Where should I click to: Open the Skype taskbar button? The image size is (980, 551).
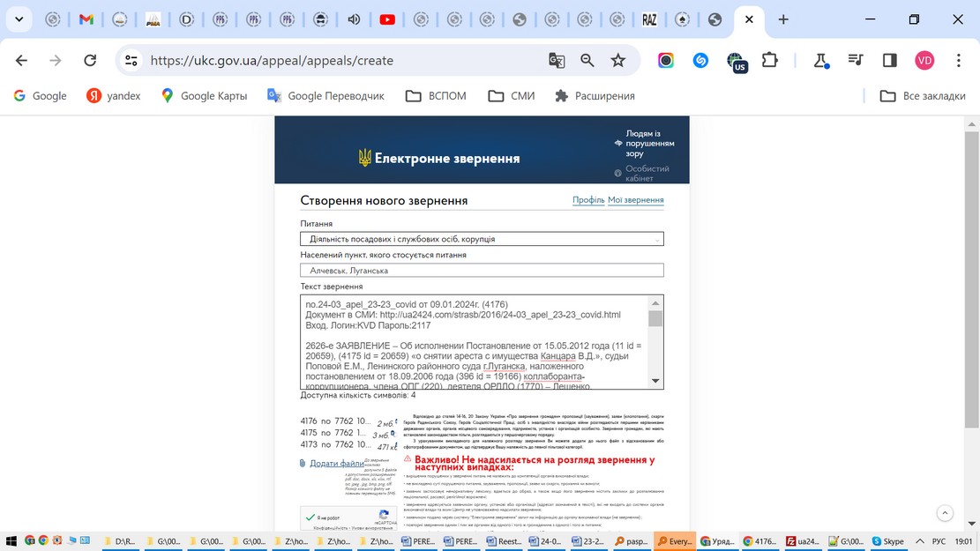888,541
